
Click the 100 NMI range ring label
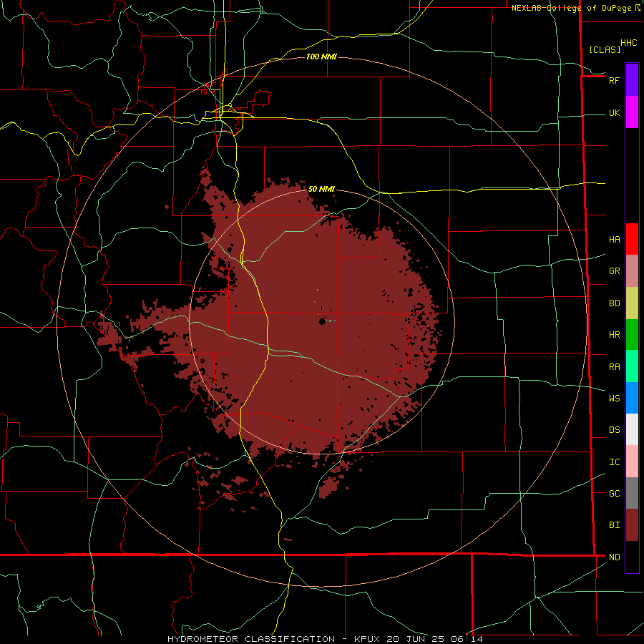(x=321, y=57)
